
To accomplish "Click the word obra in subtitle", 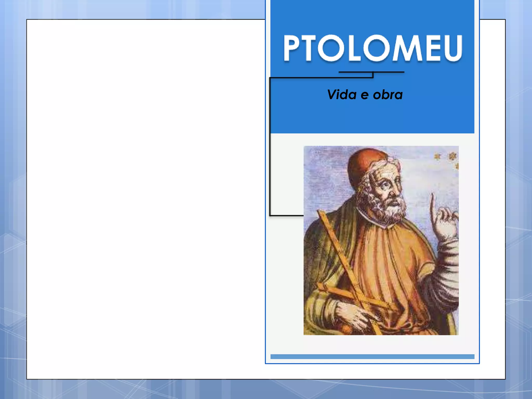I will [388, 95].
